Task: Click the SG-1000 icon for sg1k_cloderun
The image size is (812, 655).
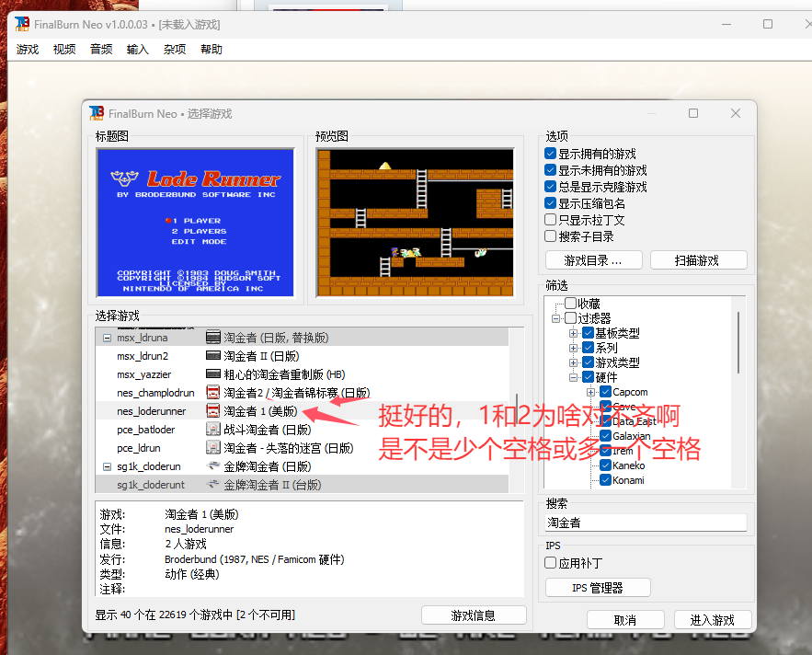Action: (212, 465)
